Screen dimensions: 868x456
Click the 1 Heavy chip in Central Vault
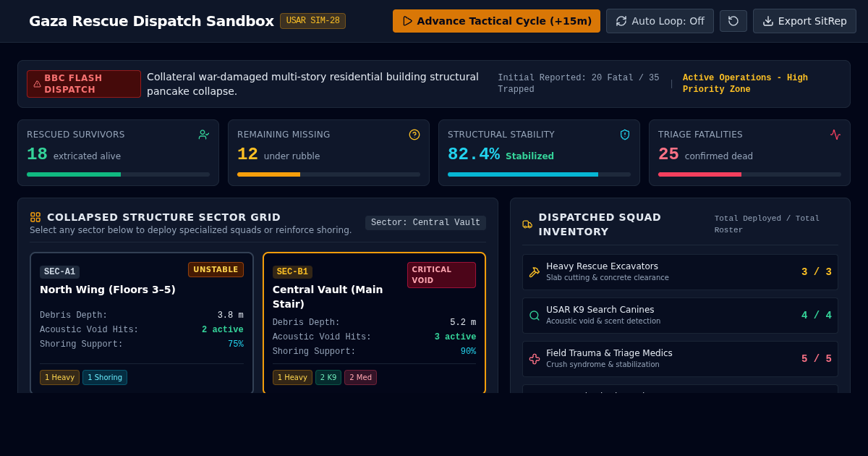pos(292,378)
